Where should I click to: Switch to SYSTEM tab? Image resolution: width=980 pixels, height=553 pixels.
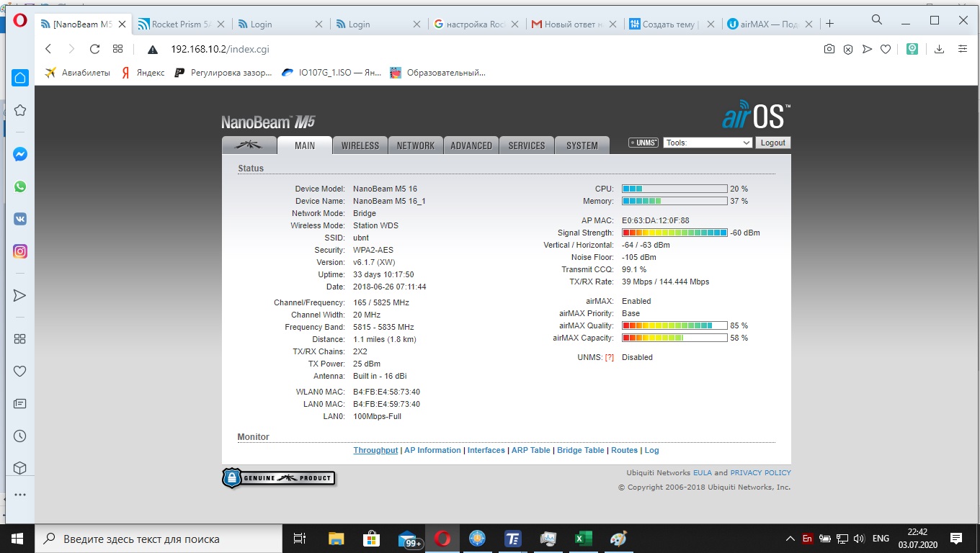point(582,145)
